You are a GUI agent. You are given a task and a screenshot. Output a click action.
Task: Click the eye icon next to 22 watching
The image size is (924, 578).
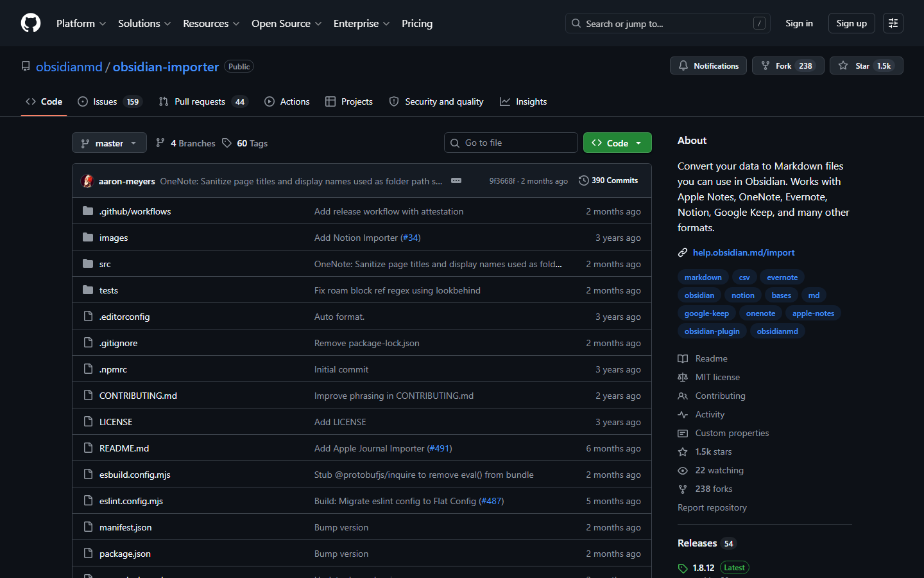683,470
